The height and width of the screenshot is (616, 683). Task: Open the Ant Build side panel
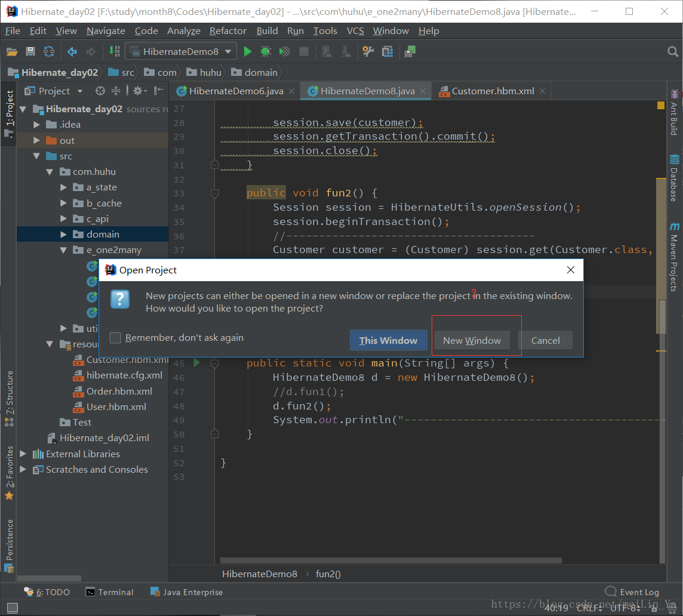[x=674, y=112]
